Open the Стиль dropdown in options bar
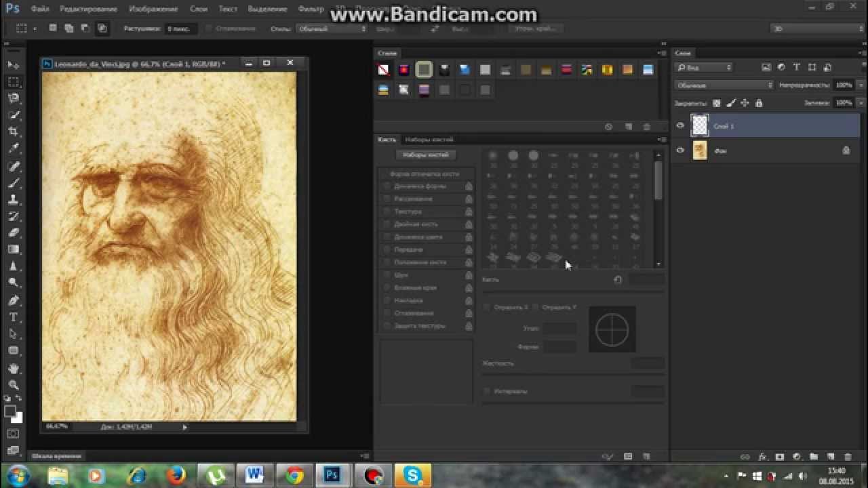Viewport: 868px width, 488px height. pyautogui.click(x=332, y=28)
